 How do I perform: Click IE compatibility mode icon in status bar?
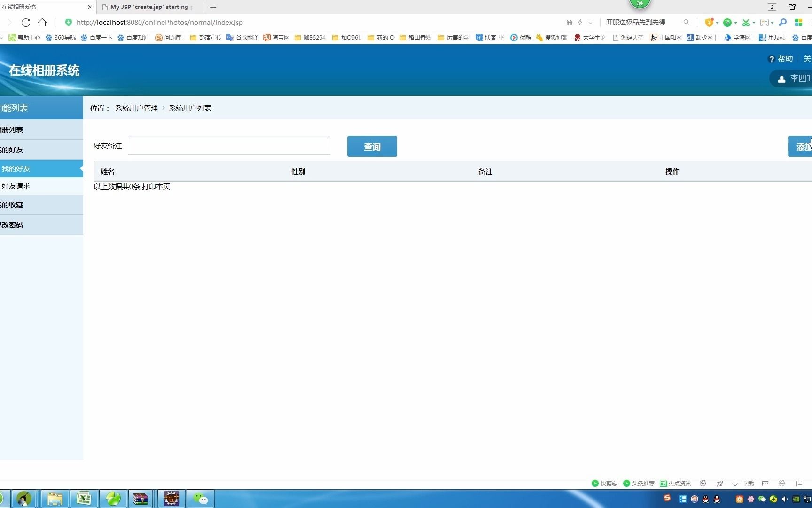(x=781, y=483)
